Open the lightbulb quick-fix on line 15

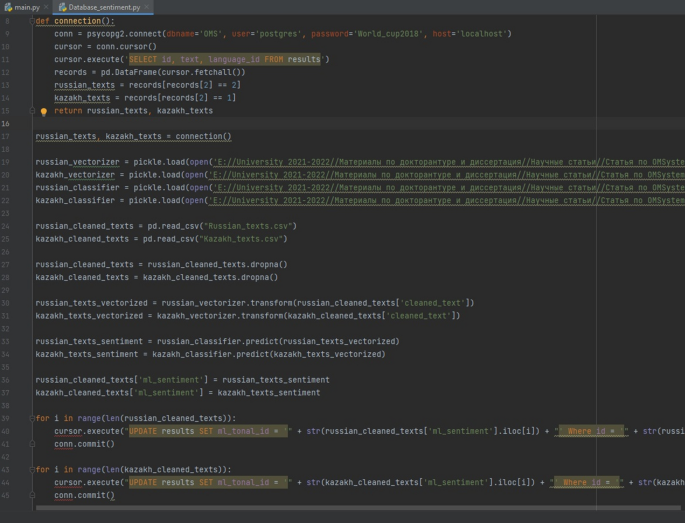(x=44, y=111)
